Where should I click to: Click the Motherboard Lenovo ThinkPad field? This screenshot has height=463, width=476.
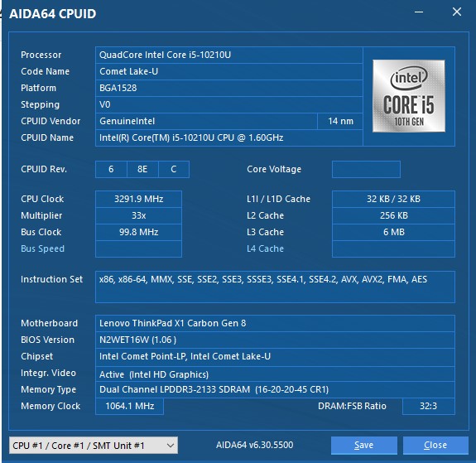(275, 323)
